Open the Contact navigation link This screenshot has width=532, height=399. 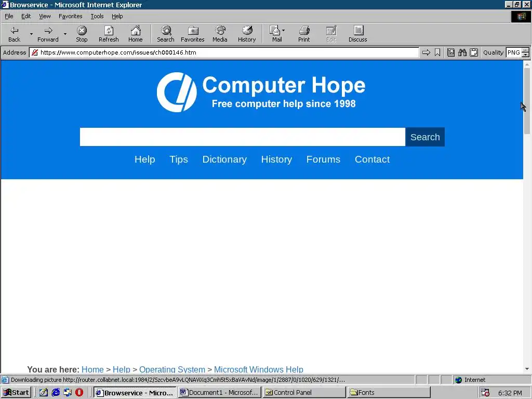point(372,159)
